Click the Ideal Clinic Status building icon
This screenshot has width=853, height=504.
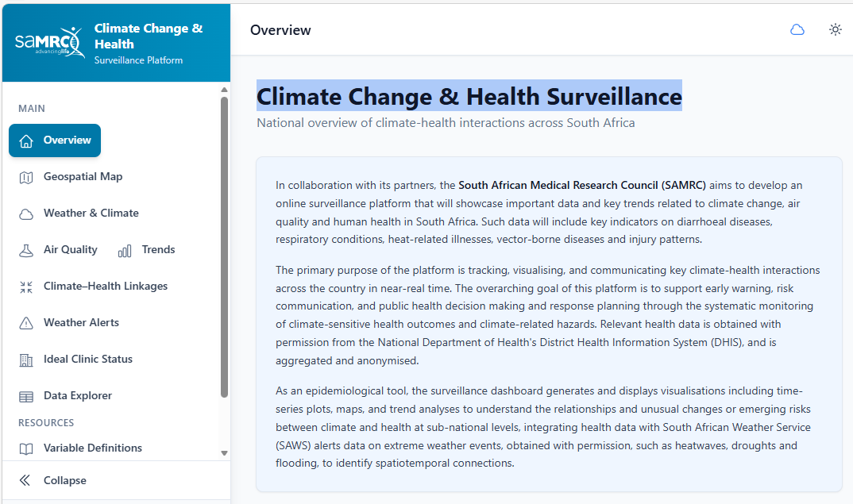click(26, 360)
